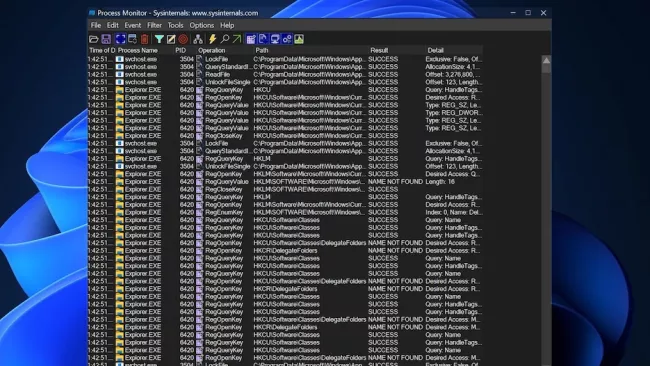The height and width of the screenshot is (366, 650).
Task: Click NAME NOT FOUND in the RegQueryValue row
Action: pos(395,182)
